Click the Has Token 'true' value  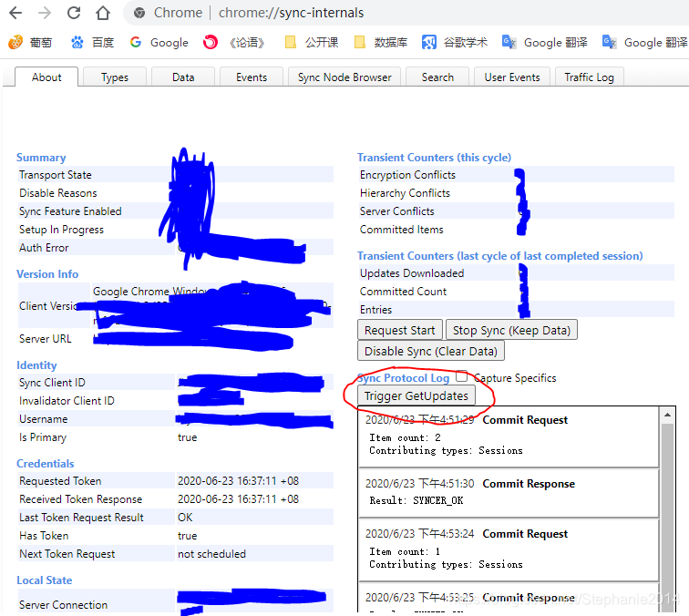tap(187, 536)
